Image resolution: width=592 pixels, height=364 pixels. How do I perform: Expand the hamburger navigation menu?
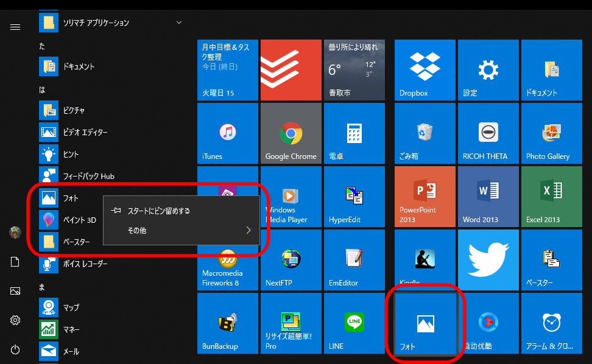(15, 27)
